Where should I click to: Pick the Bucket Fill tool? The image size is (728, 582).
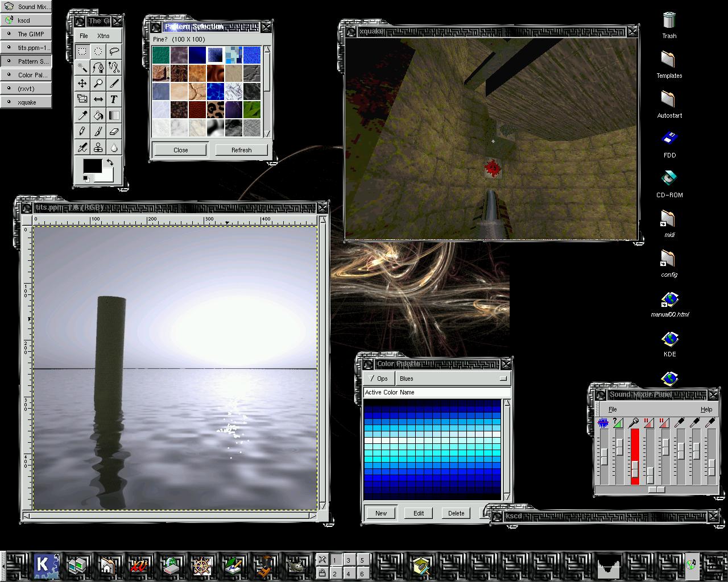(x=98, y=115)
